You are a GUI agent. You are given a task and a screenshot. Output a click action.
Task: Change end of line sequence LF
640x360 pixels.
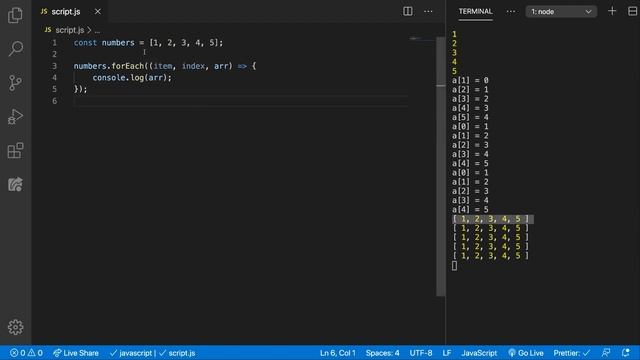(447, 353)
